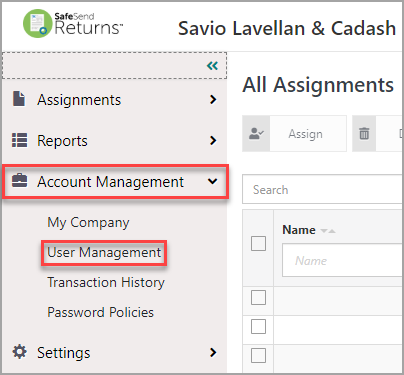
Task: Click the Reports list icon
Action: pyautogui.click(x=20, y=140)
